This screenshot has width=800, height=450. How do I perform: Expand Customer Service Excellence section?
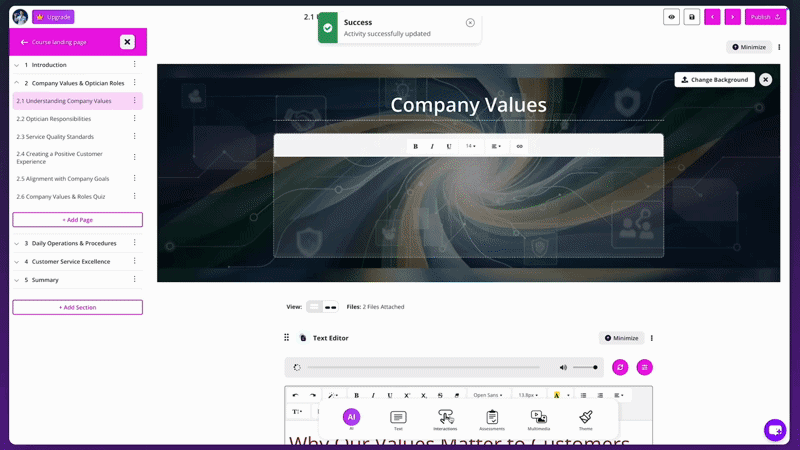coord(16,261)
